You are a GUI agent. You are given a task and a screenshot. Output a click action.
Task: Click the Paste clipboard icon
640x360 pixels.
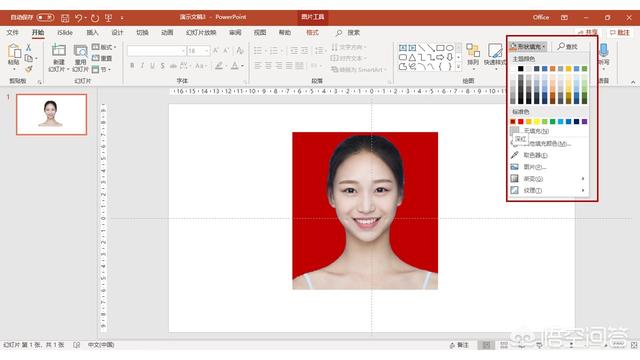point(14,52)
